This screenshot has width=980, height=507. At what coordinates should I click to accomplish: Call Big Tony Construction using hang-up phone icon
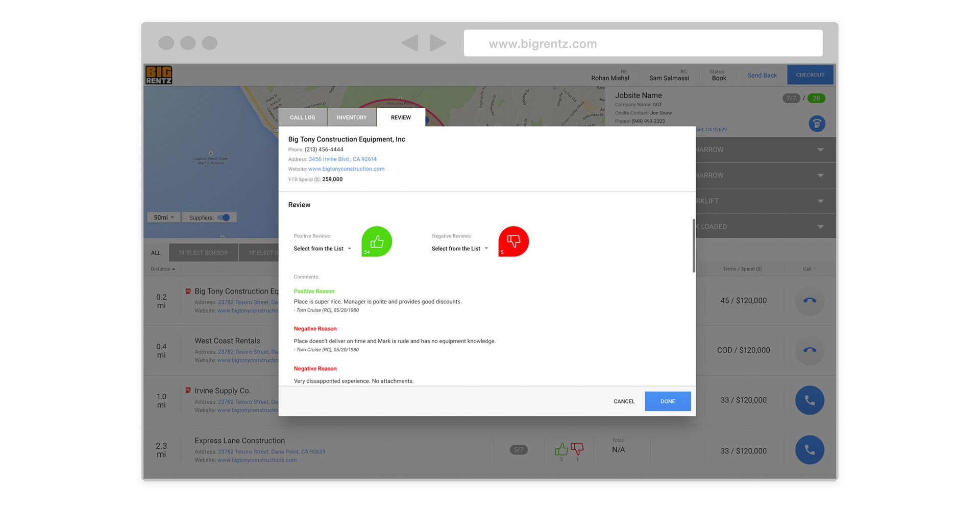tap(810, 300)
